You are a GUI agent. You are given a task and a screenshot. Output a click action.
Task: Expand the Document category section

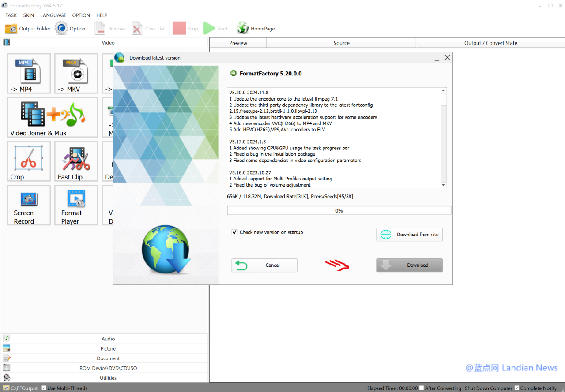[x=104, y=358]
